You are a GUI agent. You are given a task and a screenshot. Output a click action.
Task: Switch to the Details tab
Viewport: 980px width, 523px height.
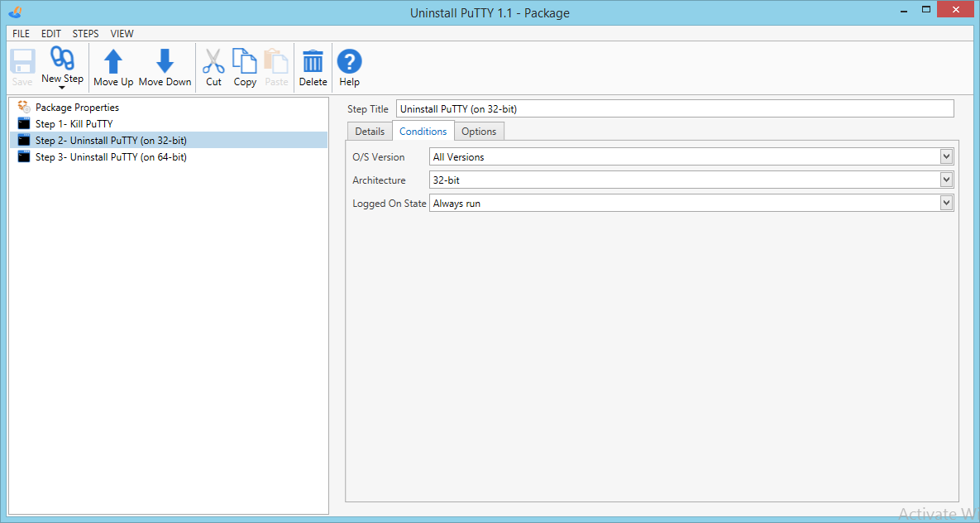click(x=370, y=132)
